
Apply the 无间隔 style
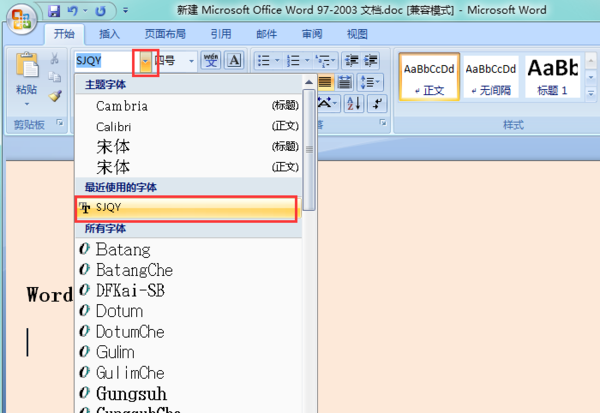click(x=491, y=77)
